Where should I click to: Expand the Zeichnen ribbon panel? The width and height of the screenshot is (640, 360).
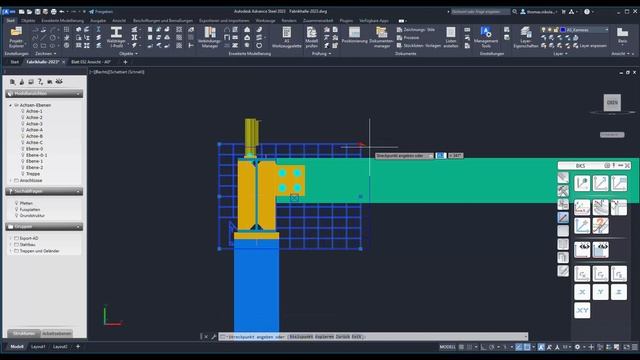(46, 53)
